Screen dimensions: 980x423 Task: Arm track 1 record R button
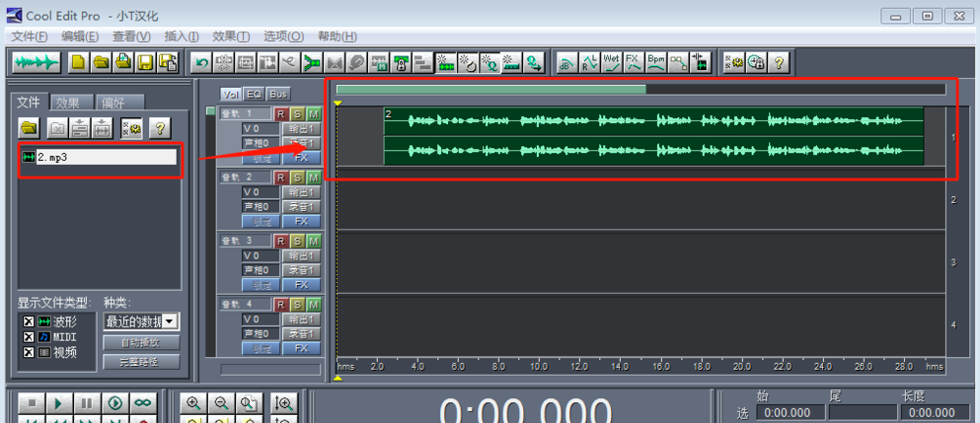coord(281,113)
